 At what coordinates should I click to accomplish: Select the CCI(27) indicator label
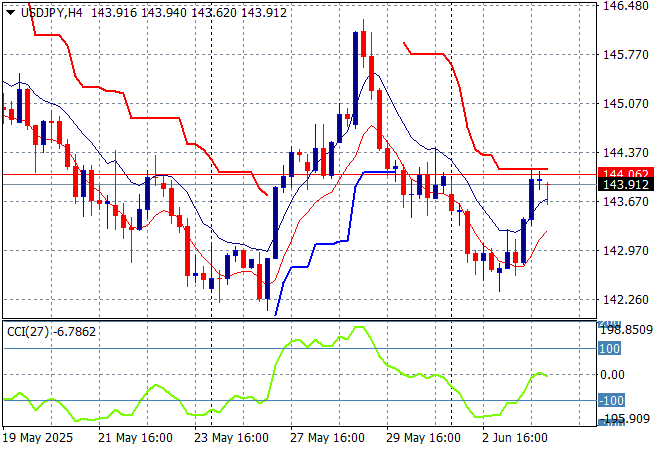[28, 331]
